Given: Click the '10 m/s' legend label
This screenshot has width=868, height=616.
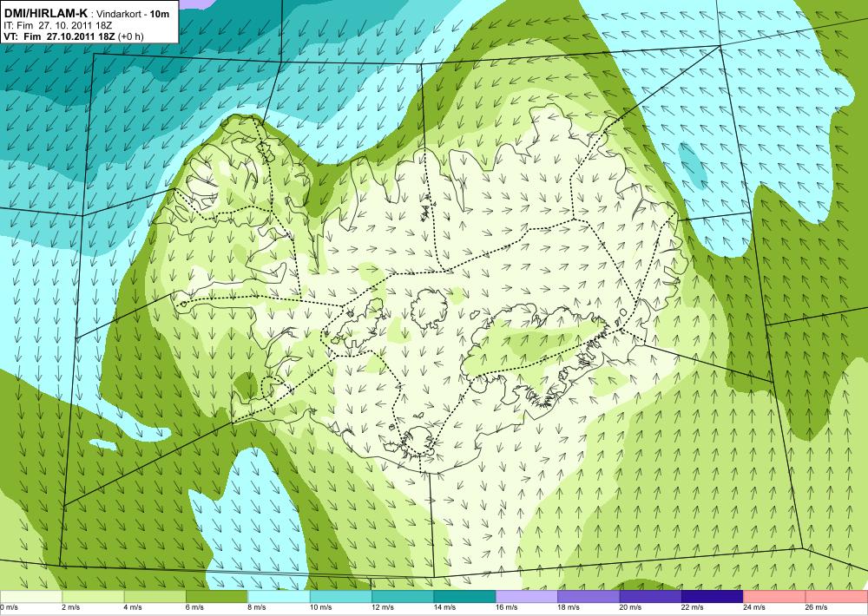Looking at the screenshot, I should click(x=320, y=607).
